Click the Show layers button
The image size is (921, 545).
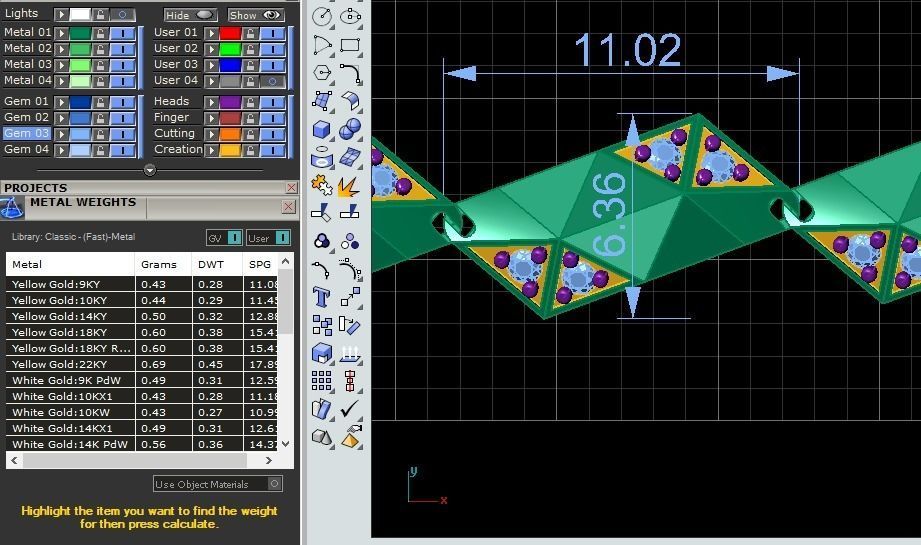tap(256, 15)
